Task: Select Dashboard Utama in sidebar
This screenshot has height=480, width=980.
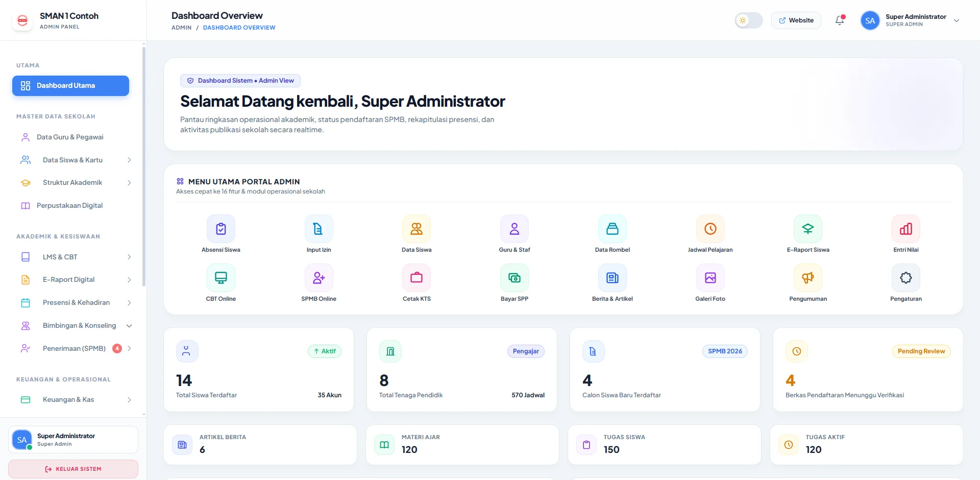Action: coord(70,86)
